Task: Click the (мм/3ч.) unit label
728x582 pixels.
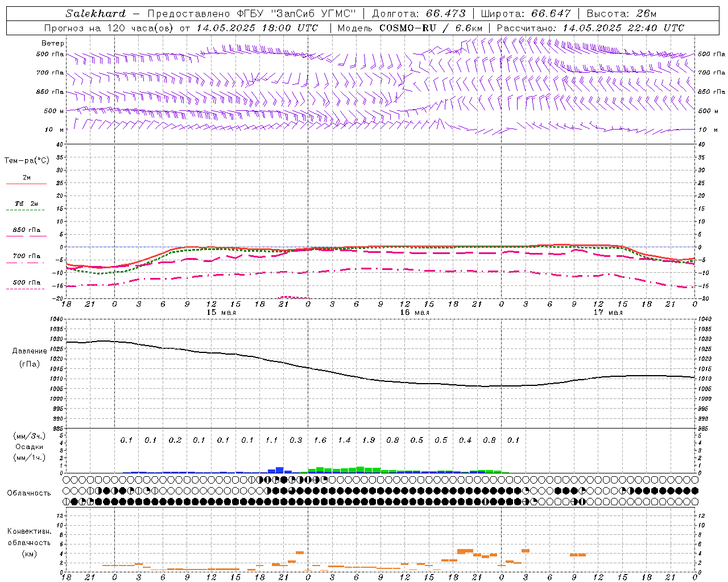Action: click(29, 436)
